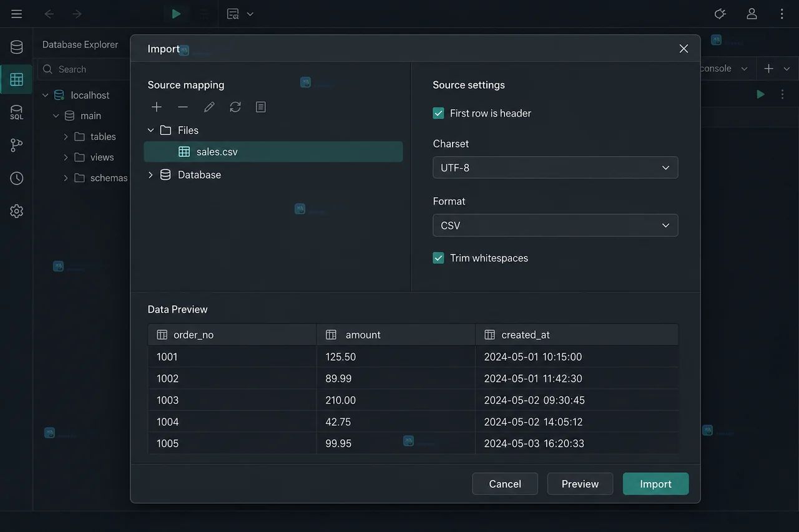
Task: Click the Cancel button
Action: (x=505, y=484)
